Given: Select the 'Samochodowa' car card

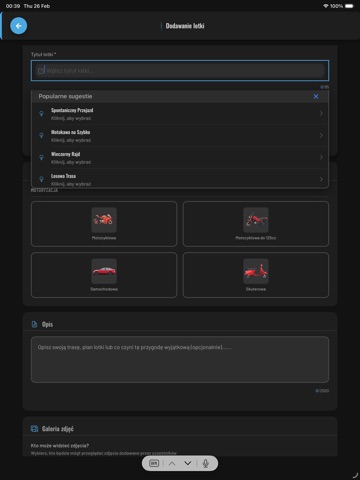Looking at the screenshot, I should [104, 275].
